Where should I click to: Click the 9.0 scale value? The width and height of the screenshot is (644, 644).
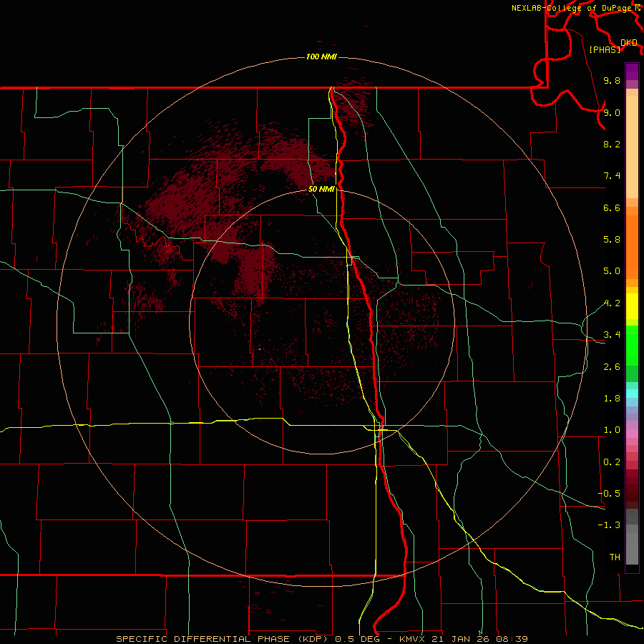tap(612, 112)
